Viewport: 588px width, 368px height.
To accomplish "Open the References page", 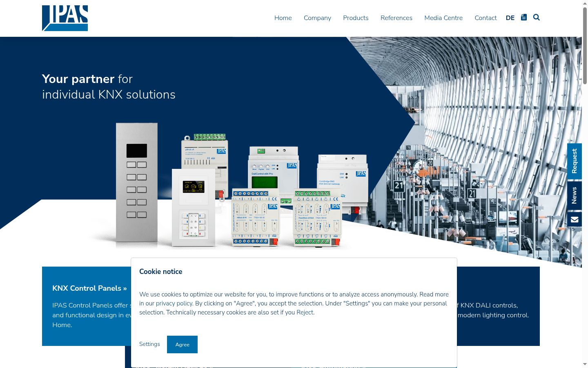I will 396,18.
